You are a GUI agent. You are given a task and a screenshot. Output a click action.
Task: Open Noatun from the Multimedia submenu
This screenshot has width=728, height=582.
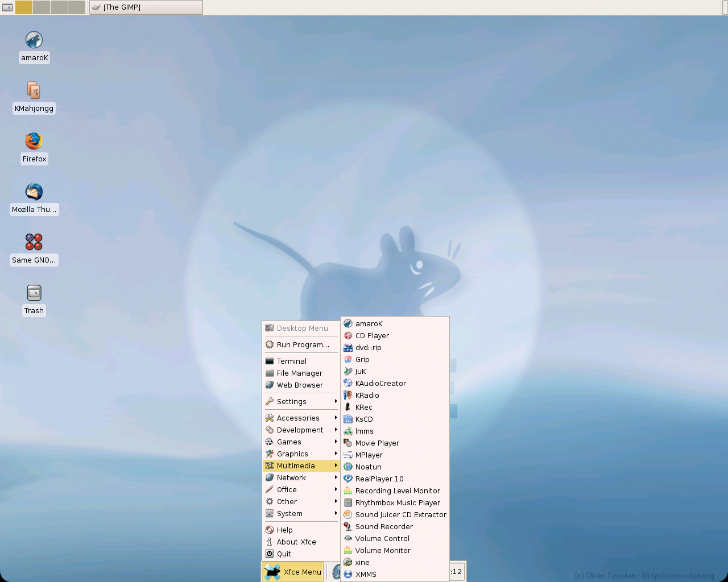coord(395,467)
